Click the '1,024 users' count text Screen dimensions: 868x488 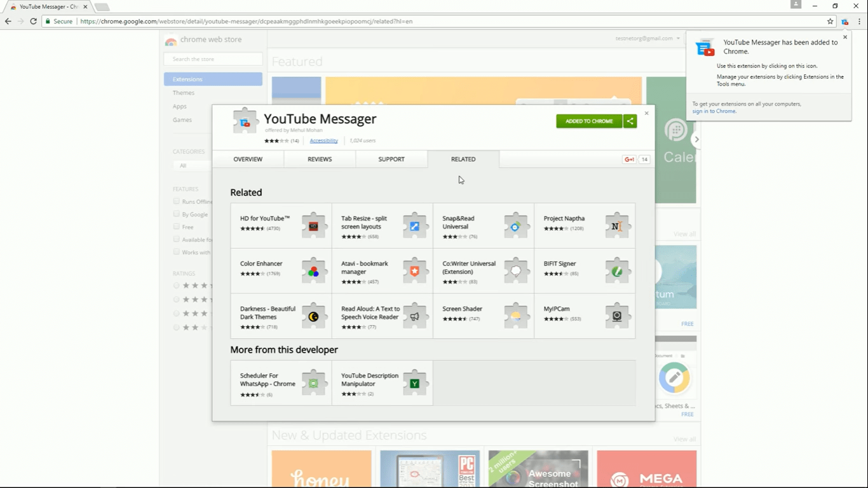pyautogui.click(x=362, y=141)
